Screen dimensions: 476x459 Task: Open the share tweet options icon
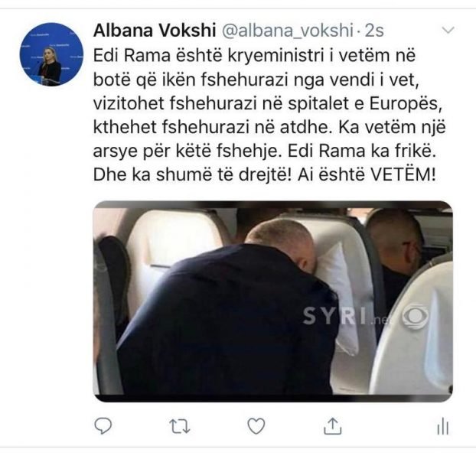(333, 425)
